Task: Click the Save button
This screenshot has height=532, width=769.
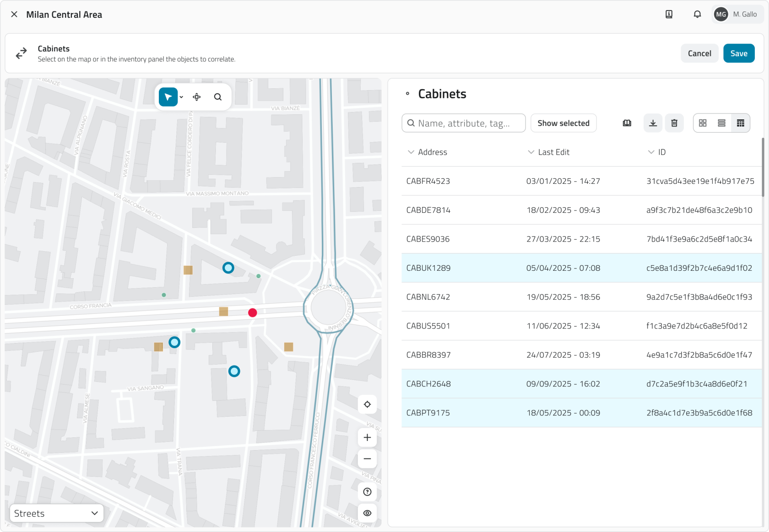Action: pyautogui.click(x=738, y=54)
